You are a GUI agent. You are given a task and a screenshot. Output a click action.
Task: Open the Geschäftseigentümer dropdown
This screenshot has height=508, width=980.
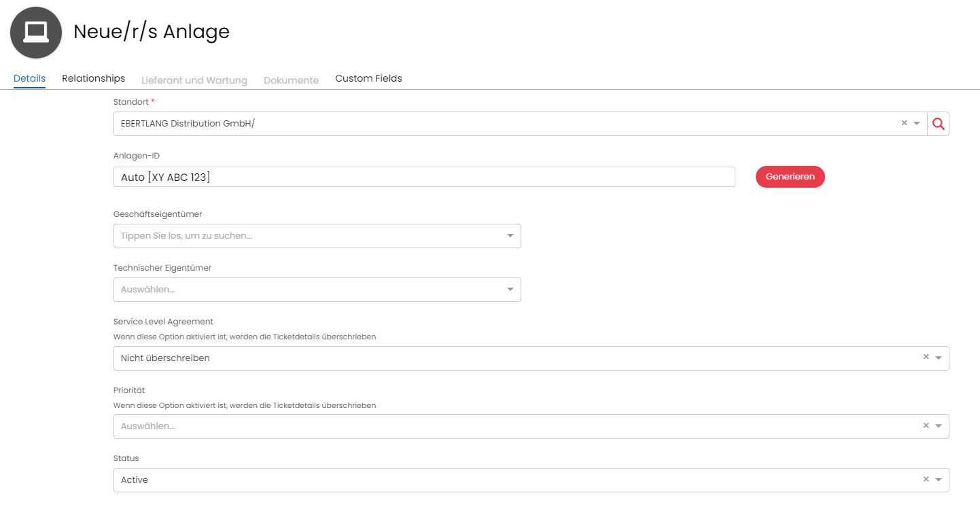510,236
